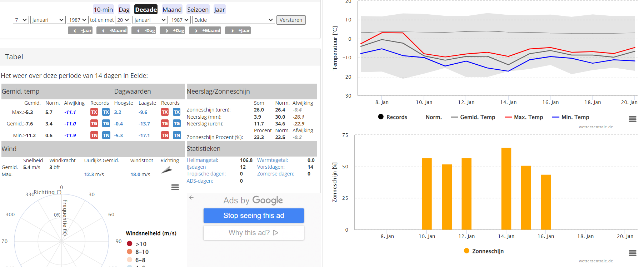This screenshot has width=644, height=267.
Task: Click red >10 wind speed legend swatch
Action: 130,244
